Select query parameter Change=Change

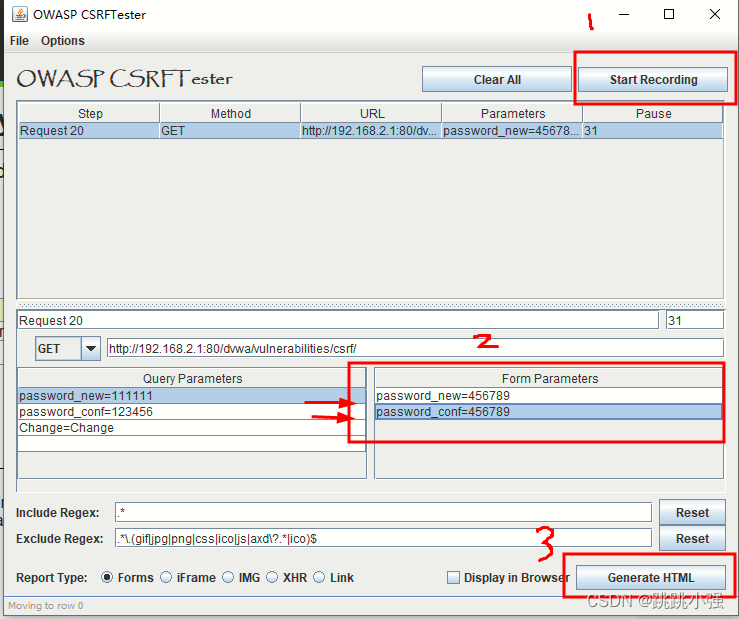click(192, 428)
